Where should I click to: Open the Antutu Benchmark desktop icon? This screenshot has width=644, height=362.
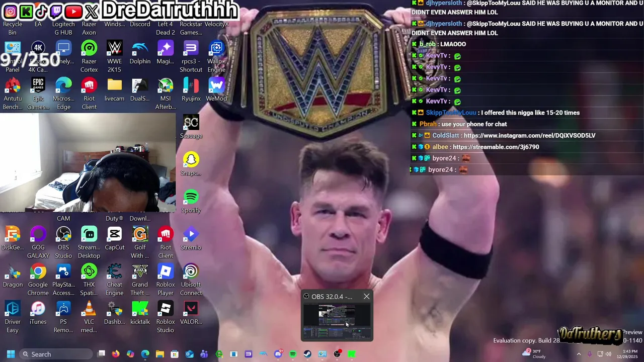pyautogui.click(x=13, y=94)
